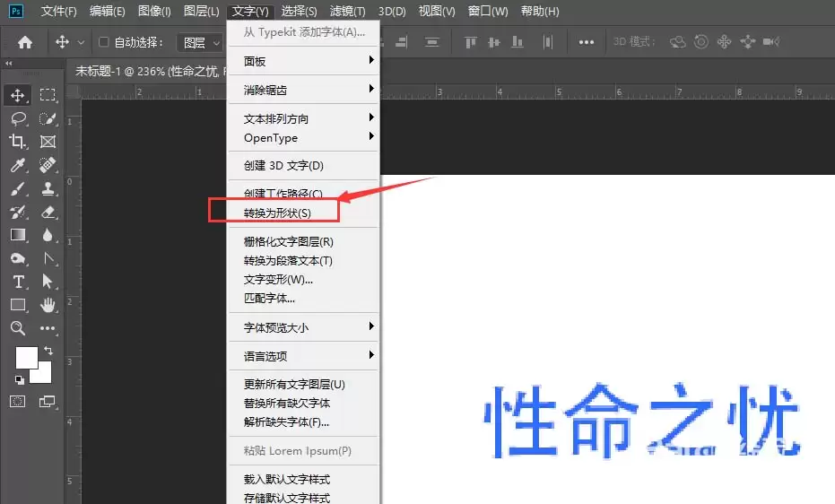Select the Brush tool
Viewport: 835px width, 504px height.
[x=18, y=188]
